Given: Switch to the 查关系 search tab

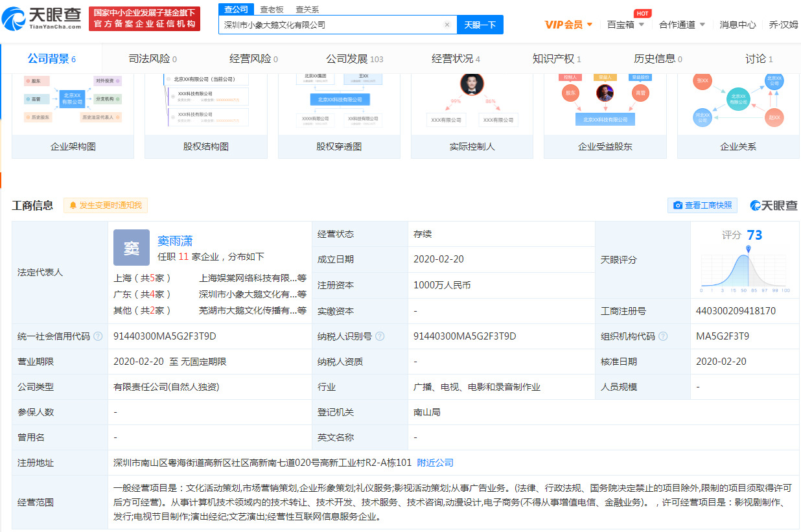Looking at the screenshot, I should (307, 9).
